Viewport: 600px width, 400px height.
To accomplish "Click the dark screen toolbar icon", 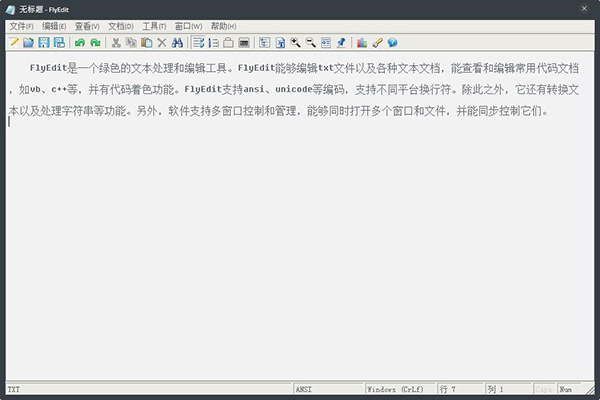I will point(244,42).
